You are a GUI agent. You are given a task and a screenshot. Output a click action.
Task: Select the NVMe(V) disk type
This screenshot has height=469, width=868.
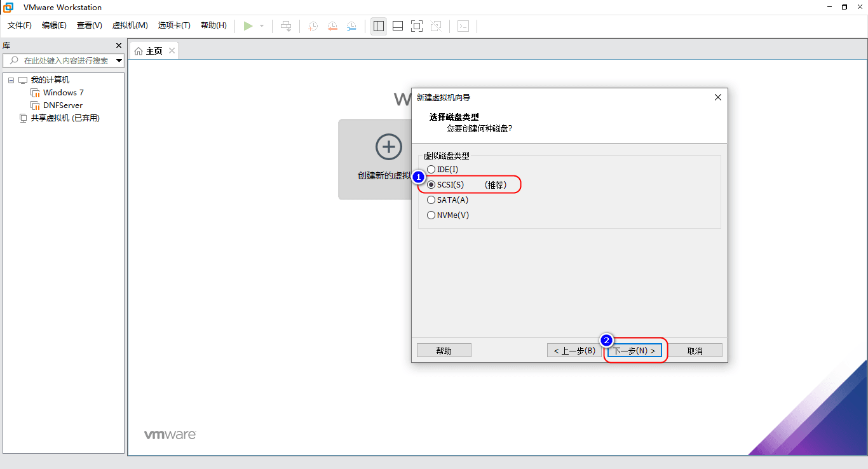(x=431, y=215)
